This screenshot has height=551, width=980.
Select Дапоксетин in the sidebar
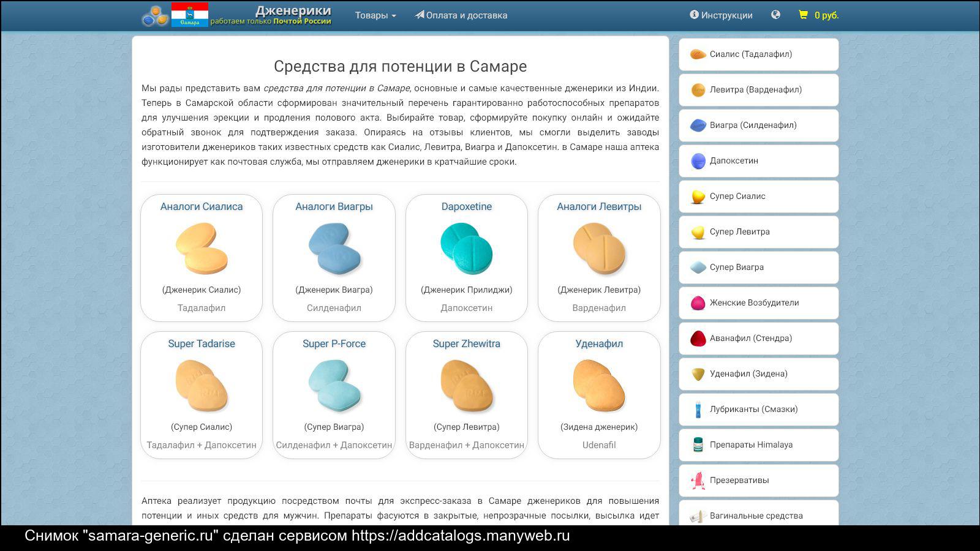tap(758, 161)
